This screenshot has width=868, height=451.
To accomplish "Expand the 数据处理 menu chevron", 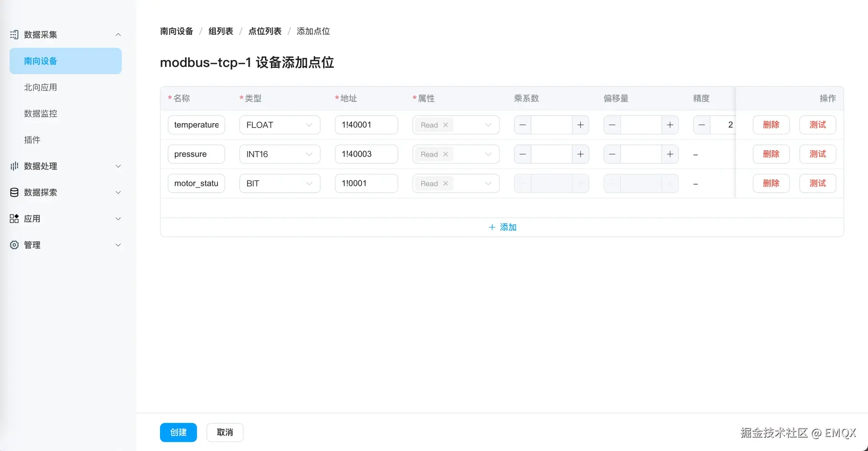I will tap(118, 166).
